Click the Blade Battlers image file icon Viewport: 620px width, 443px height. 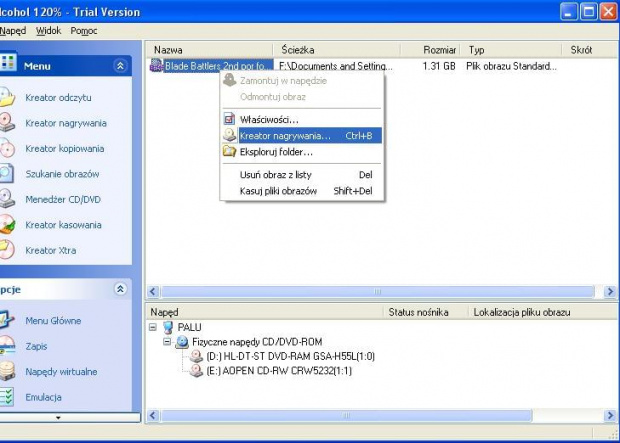coord(156,66)
